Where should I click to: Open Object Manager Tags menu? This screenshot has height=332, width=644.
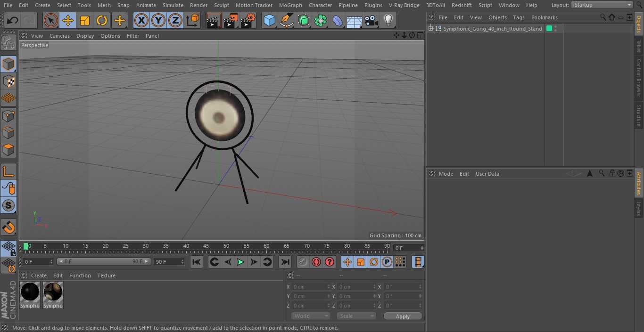pos(519,17)
